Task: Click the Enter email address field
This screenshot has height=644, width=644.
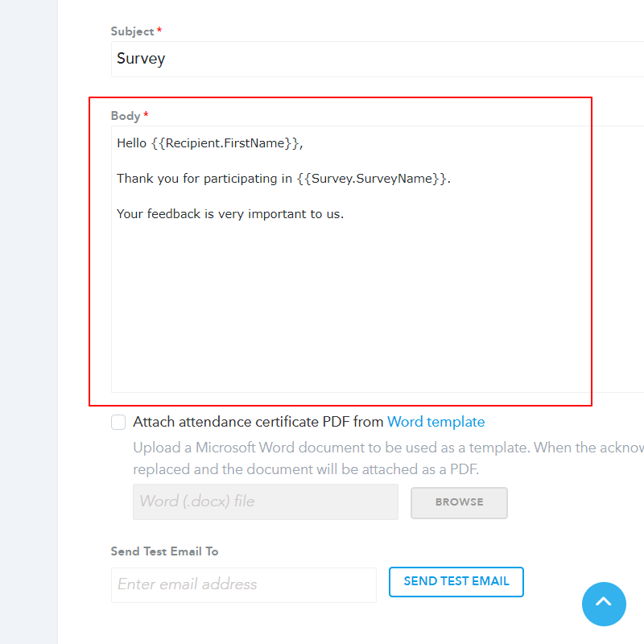Action: [243, 585]
